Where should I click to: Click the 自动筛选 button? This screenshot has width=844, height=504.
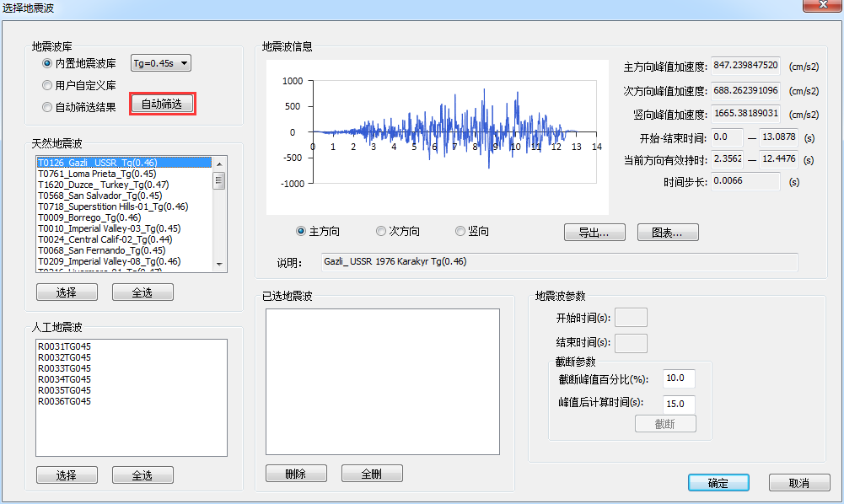163,104
